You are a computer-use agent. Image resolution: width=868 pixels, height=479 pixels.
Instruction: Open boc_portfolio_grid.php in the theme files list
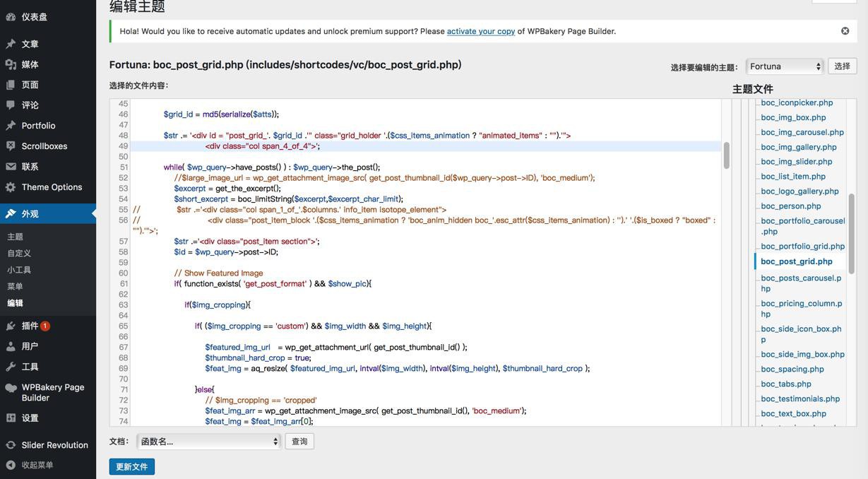(x=802, y=247)
